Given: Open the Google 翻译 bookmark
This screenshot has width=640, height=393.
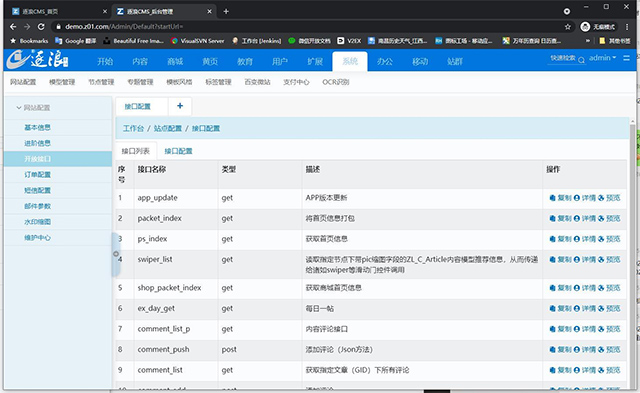Looking at the screenshot, I should (76, 41).
